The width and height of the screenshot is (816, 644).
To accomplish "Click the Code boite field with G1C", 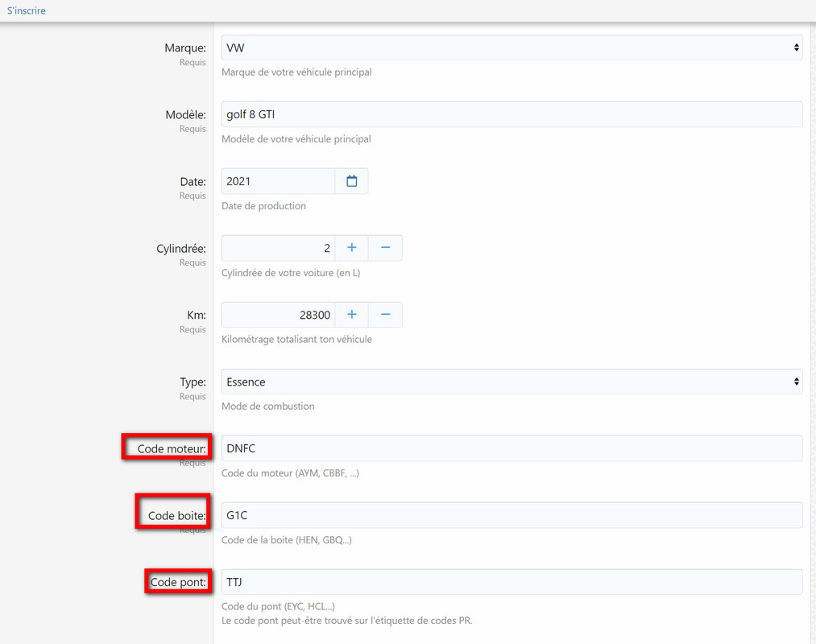I will pyautogui.click(x=512, y=515).
